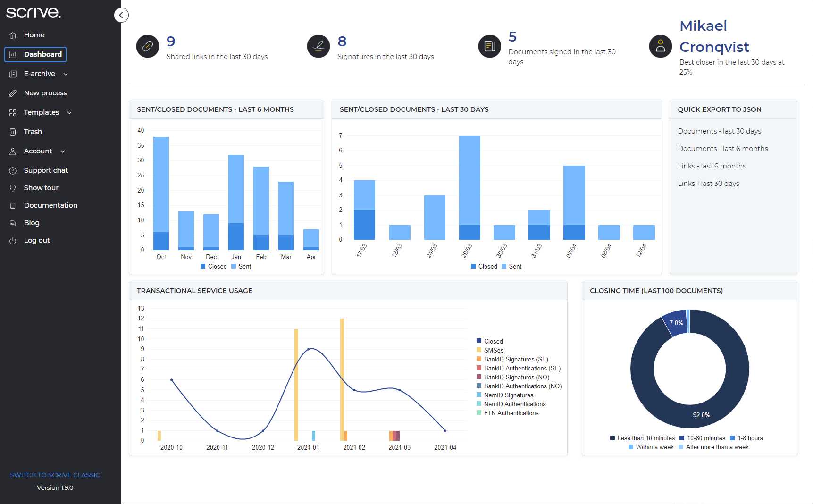Click the best closer user icon

[x=661, y=46]
